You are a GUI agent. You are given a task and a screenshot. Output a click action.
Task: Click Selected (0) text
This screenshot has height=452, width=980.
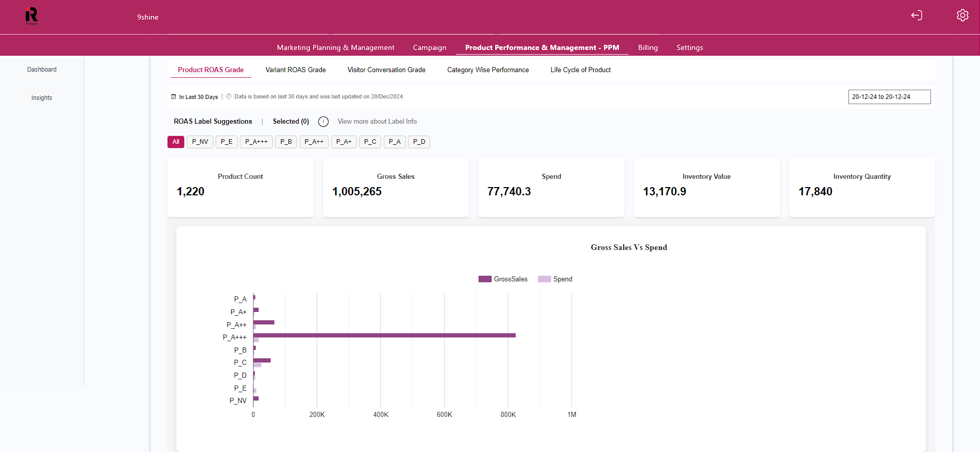(x=291, y=122)
